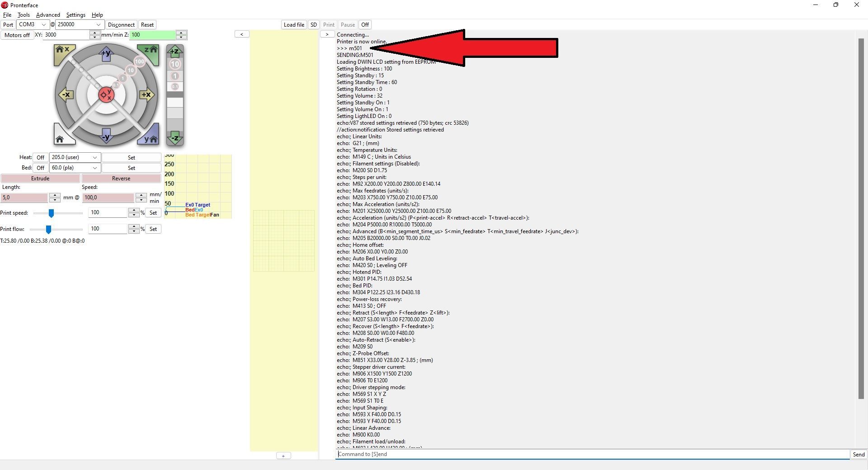Click the 1 step marker on the XY jog wheel

tap(123, 78)
